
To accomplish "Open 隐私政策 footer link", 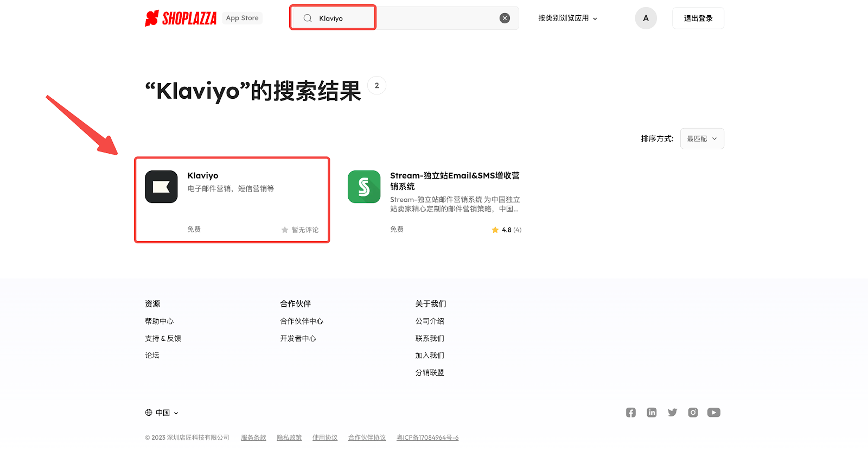I will (289, 438).
